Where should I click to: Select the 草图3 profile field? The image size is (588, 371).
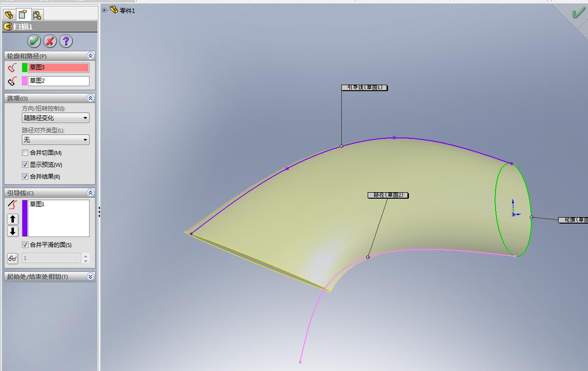point(59,68)
